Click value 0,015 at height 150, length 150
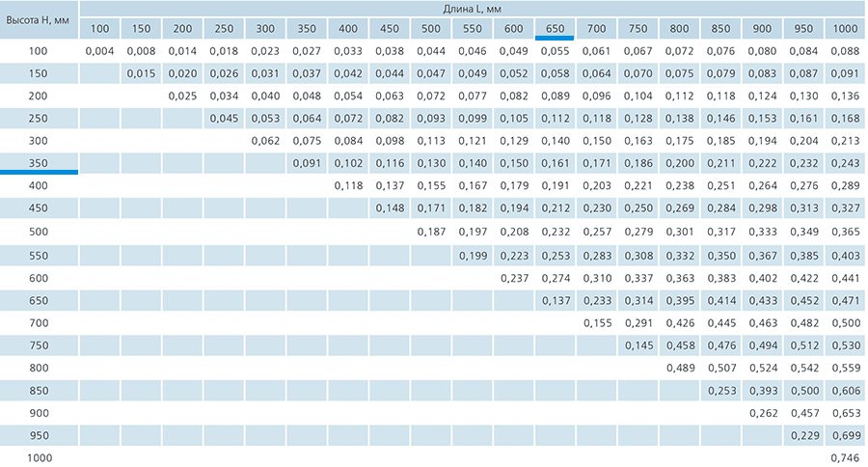Image resolution: width=868 pixels, height=467 pixels. [x=141, y=73]
